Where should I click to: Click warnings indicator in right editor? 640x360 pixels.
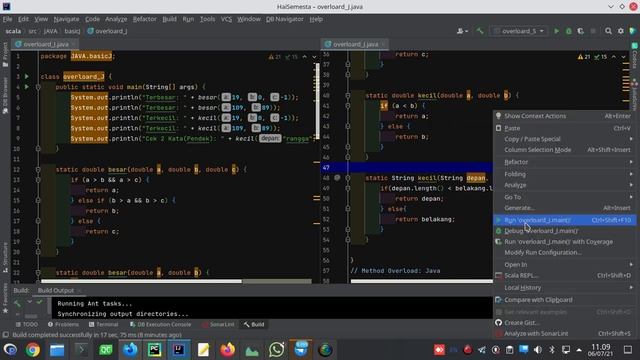(584, 57)
